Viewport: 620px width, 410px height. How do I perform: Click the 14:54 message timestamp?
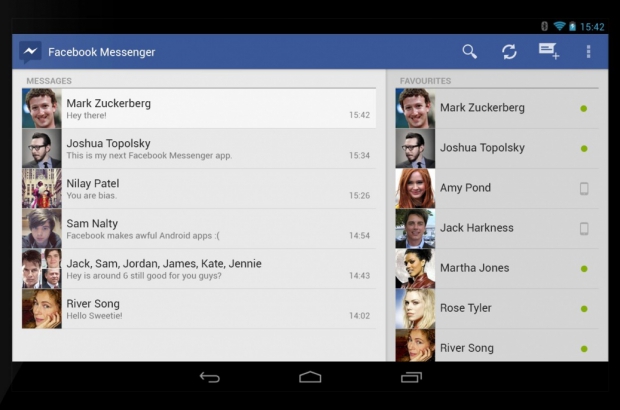[359, 236]
